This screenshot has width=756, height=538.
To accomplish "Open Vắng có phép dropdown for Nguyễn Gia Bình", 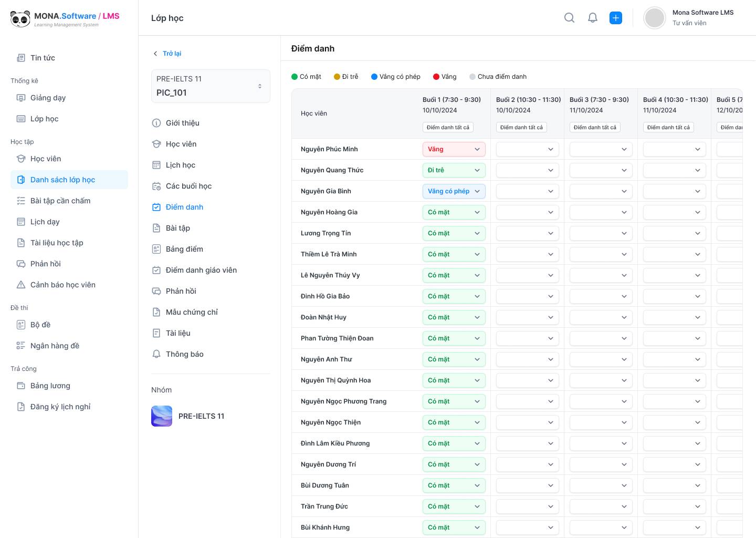I will click(454, 191).
